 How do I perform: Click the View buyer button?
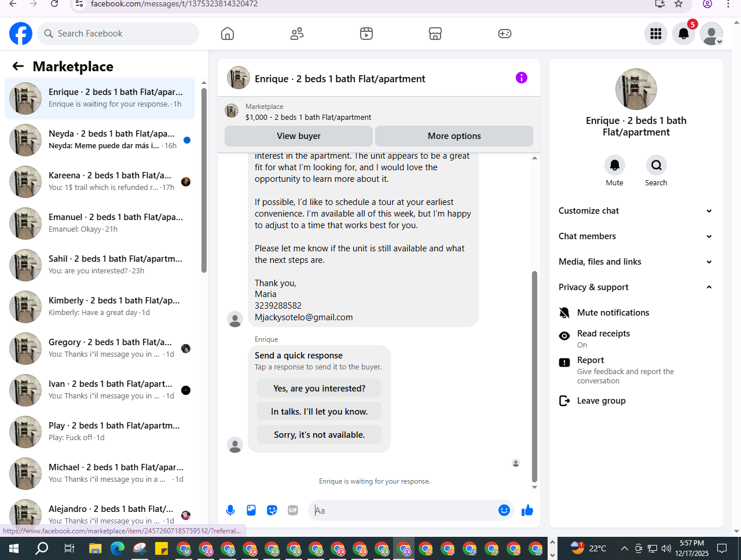coord(299,136)
